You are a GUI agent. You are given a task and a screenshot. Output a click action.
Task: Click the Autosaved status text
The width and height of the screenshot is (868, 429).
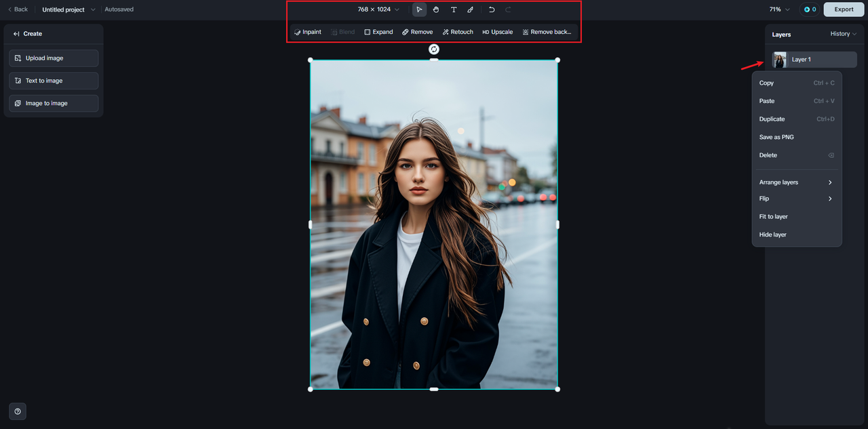coord(119,9)
